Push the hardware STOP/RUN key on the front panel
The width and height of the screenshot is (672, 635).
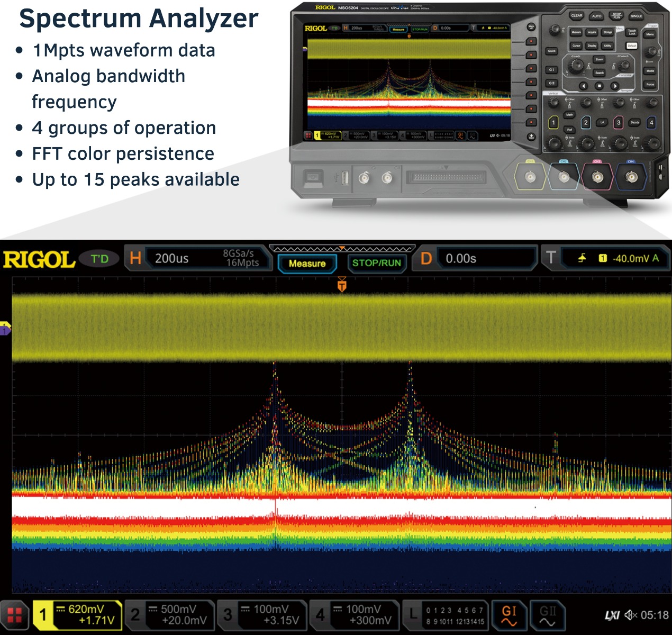616,16
